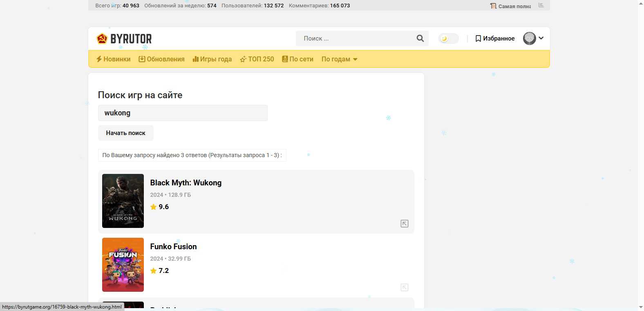The image size is (644, 311).
Task: Click the Black Myth: Wukong cover thumbnail
Action: [x=123, y=201]
